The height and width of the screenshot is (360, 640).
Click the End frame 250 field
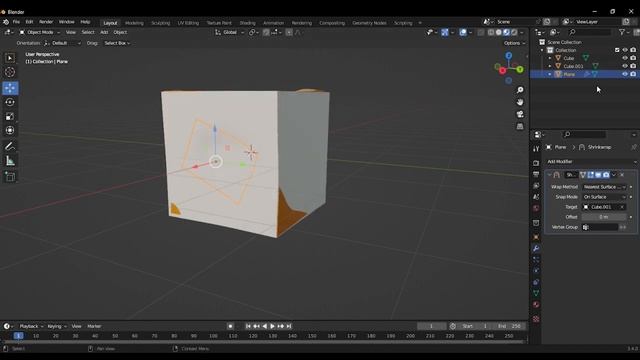[510, 326]
